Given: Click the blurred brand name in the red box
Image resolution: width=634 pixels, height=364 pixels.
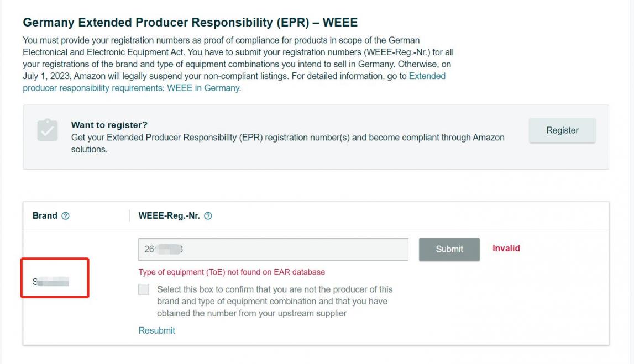Looking at the screenshot, I should tap(51, 282).
